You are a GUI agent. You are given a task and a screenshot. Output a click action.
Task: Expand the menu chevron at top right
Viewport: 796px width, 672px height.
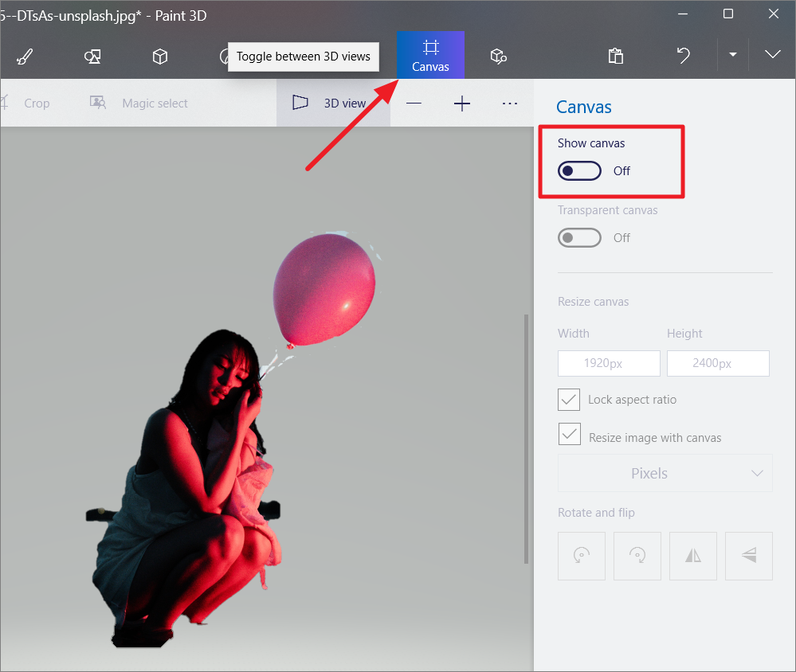(x=772, y=54)
